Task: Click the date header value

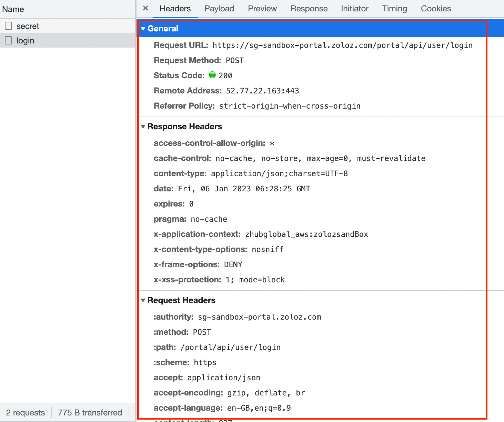Action: click(x=244, y=189)
